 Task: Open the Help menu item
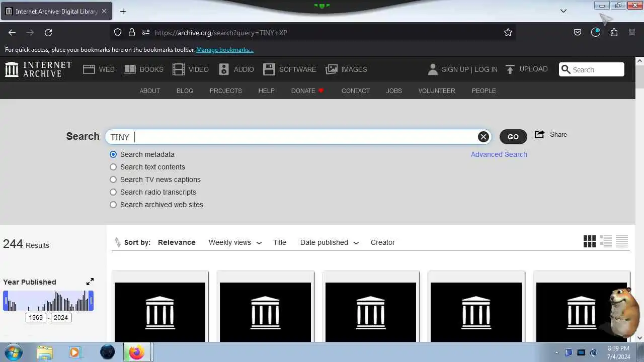(267, 91)
